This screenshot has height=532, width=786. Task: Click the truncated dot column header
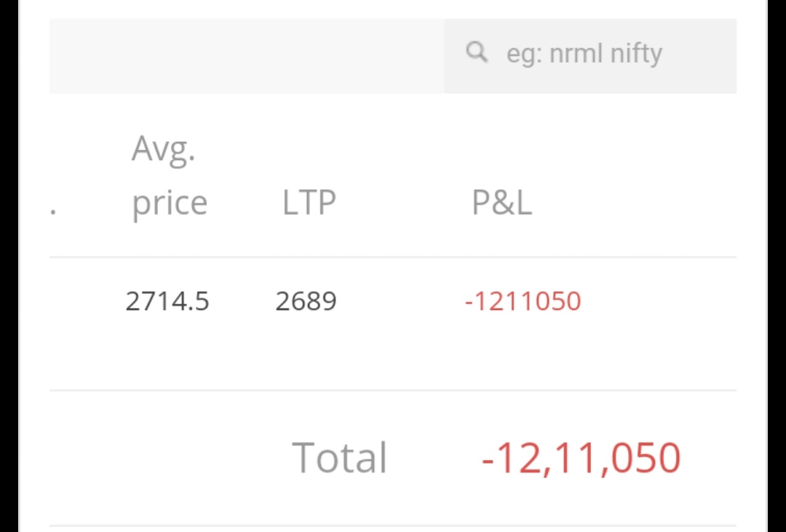(53, 210)
